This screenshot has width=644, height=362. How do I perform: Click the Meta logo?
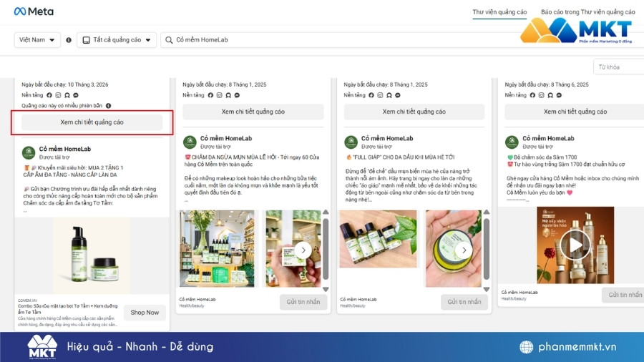[34, 11]
